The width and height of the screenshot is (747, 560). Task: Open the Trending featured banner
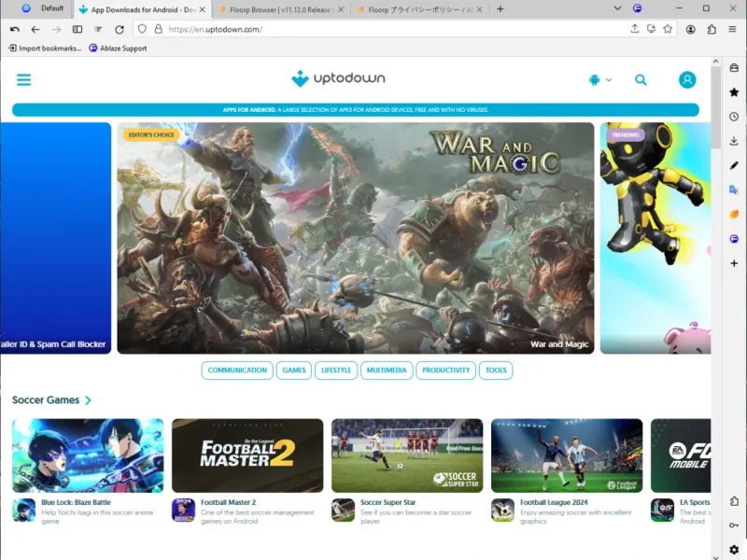point(655,238)
